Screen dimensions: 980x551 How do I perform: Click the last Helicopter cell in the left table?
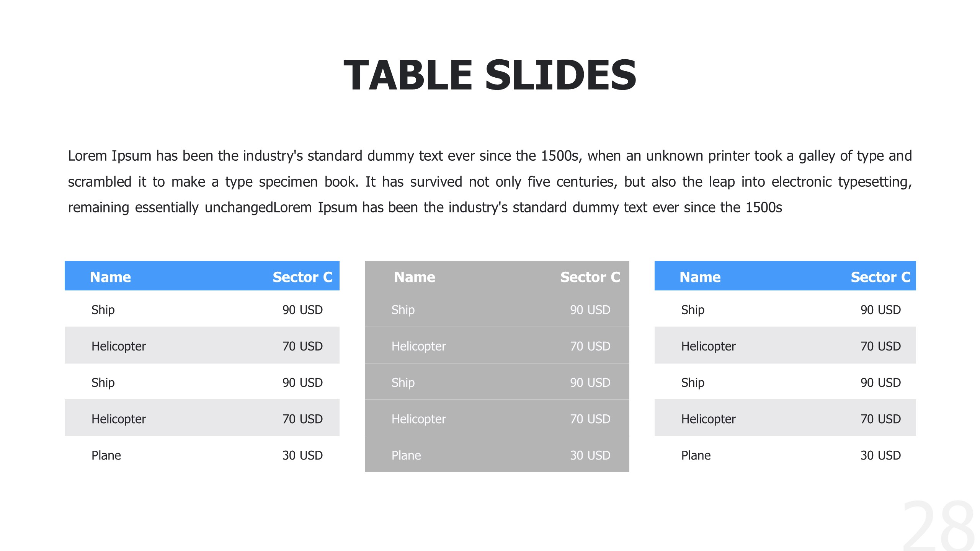(119, 419)
